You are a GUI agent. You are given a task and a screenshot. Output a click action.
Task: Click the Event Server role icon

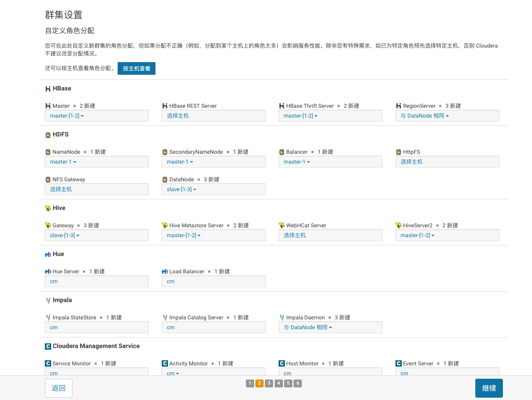click(399, 363)
